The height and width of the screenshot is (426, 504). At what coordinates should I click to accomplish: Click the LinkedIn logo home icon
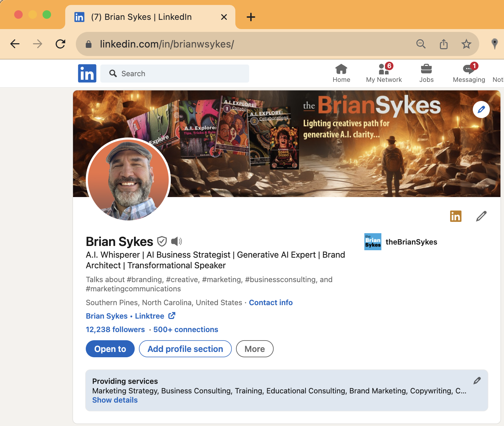tap(87, 73)
